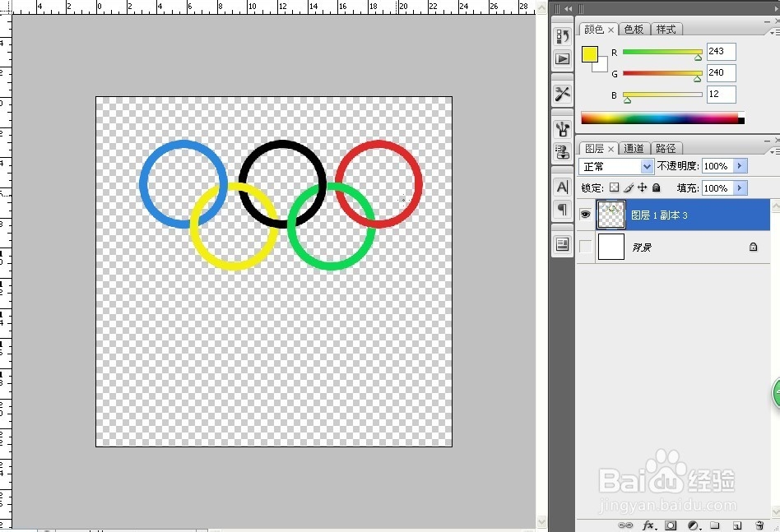This screenshot has height=532, width=780.
Task: Click the ruler origin corner box
Action: (x=6, y=7)
